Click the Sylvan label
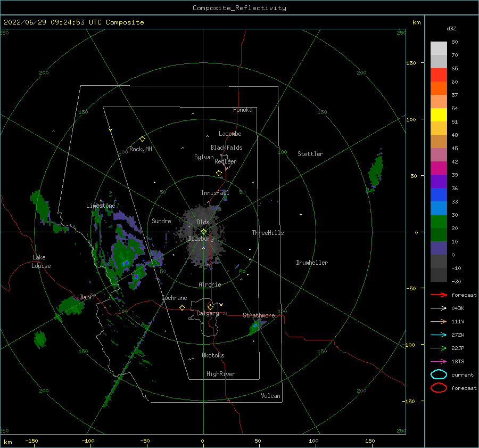The width and height of the screenshot is (479, 448). [204, 157]
